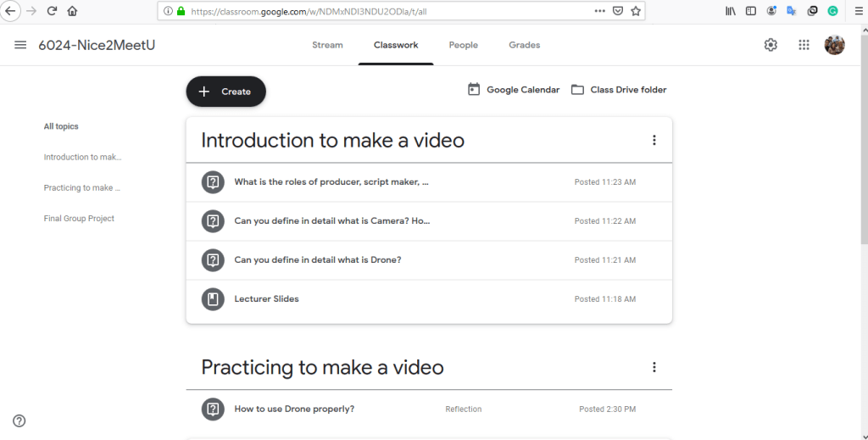Reload the page in browser

coord(53,11)
